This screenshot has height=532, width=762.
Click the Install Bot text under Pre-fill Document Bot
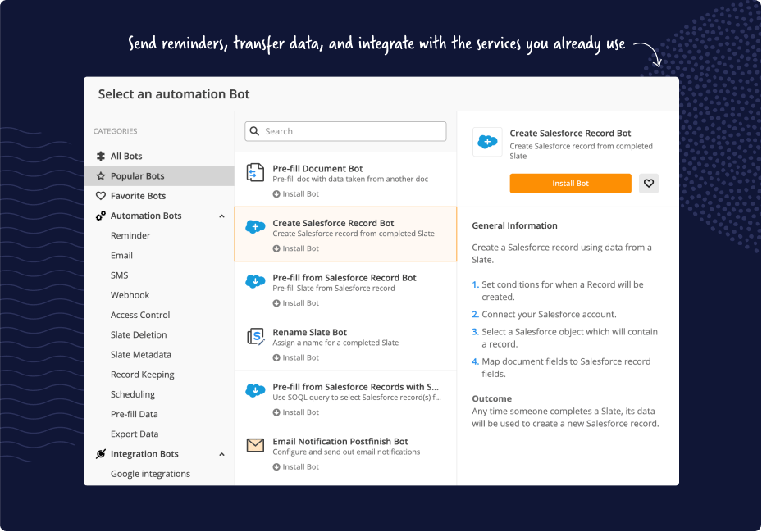[x=300, y=193]
